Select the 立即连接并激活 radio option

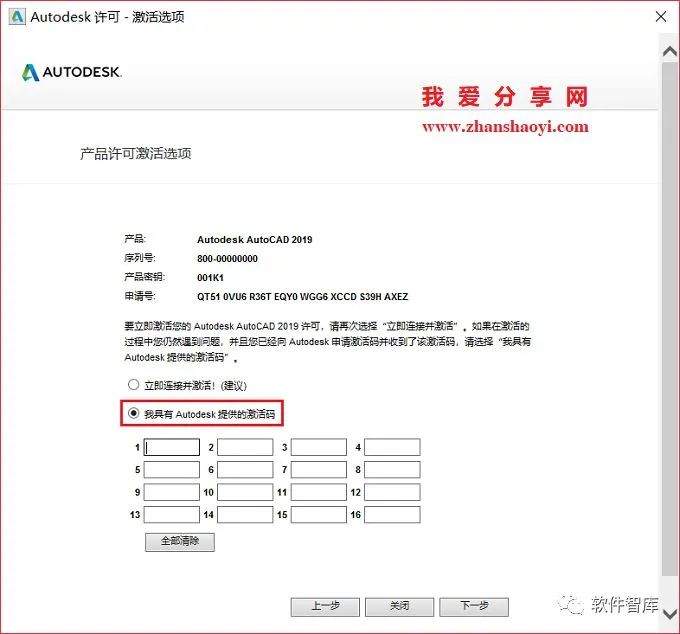coord(134,385)
